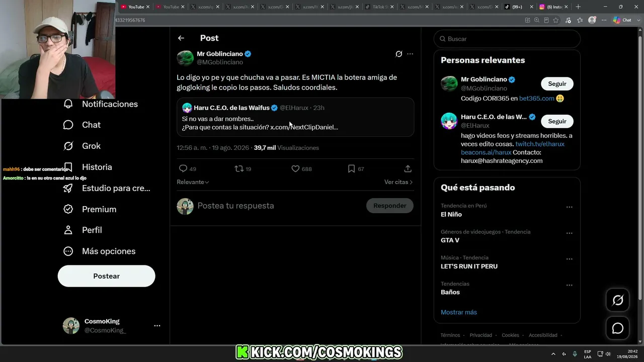Screen dimensions: 644x362
Task: Open options for El Niño trend
Action: [x=570, y=207]
